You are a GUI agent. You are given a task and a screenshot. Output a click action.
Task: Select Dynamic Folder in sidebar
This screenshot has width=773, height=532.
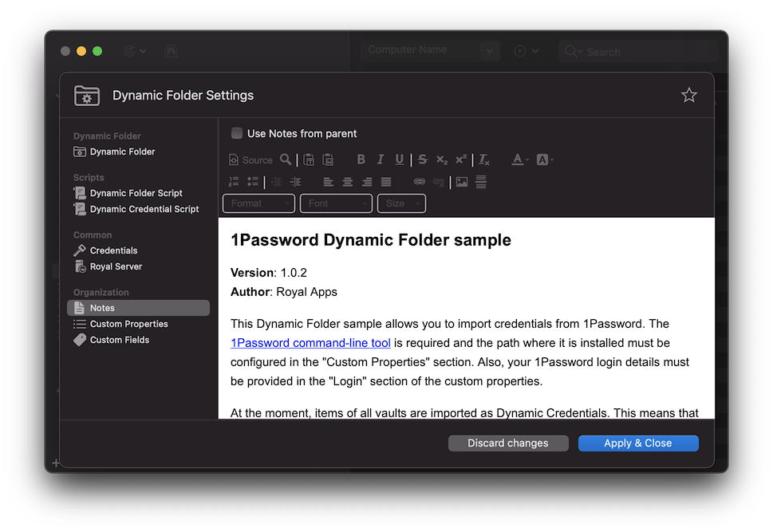click(x=122, y=152)
